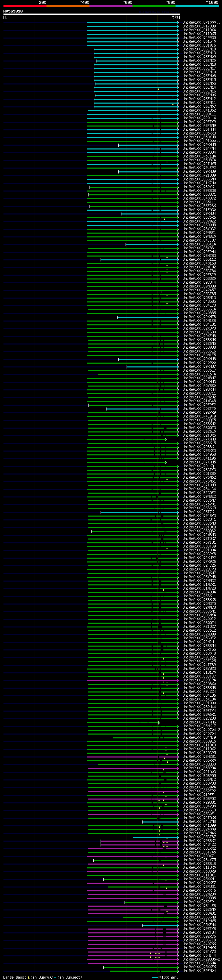This screenshot has width=222, height=980.
Task: Select the UniRef100_C5IS80 label
Action: (x=199, y=473)
